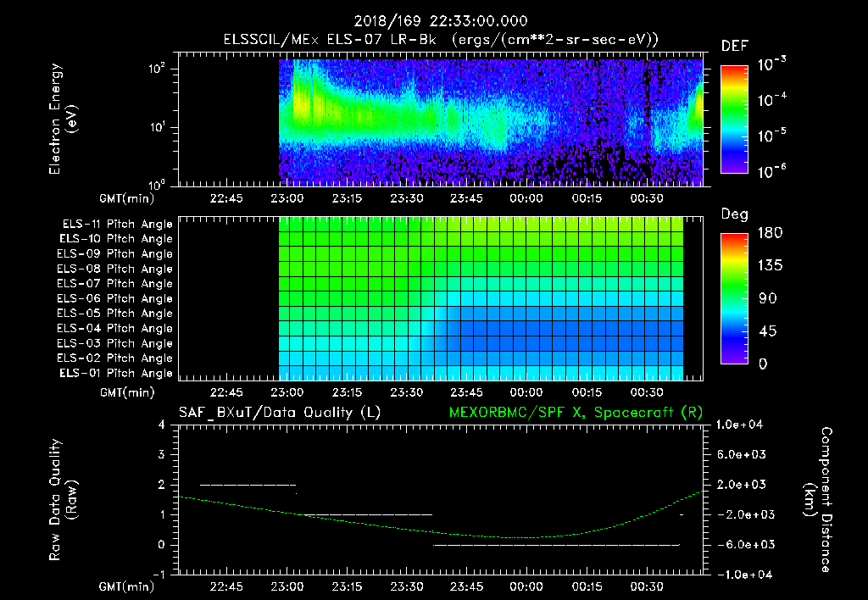Click the SAF_BXuT/Data Quality (L) title
868x600 pixels.
coord(280,413)
